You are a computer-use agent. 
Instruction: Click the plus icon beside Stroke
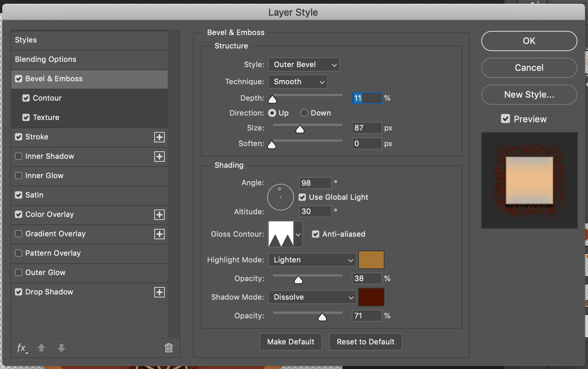pyautogui.click(x=159, y=137)
